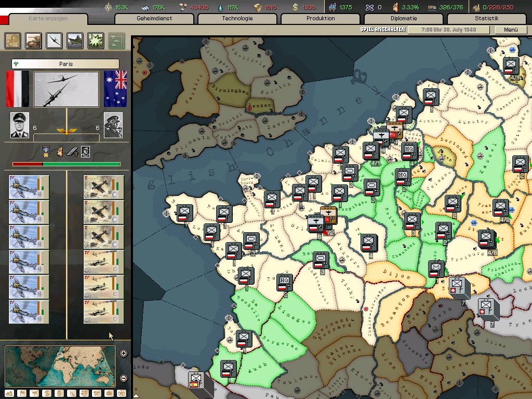Click the province map icon in top-left toolbar
532x399 pixels.
click(x=13, y=40)
